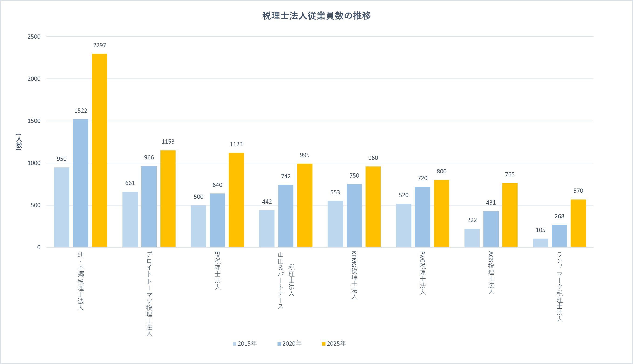633x364 pixels.
Task: Select the EY税理士法人 axis label
Action: pyautogui.click(x=217, y=270)
